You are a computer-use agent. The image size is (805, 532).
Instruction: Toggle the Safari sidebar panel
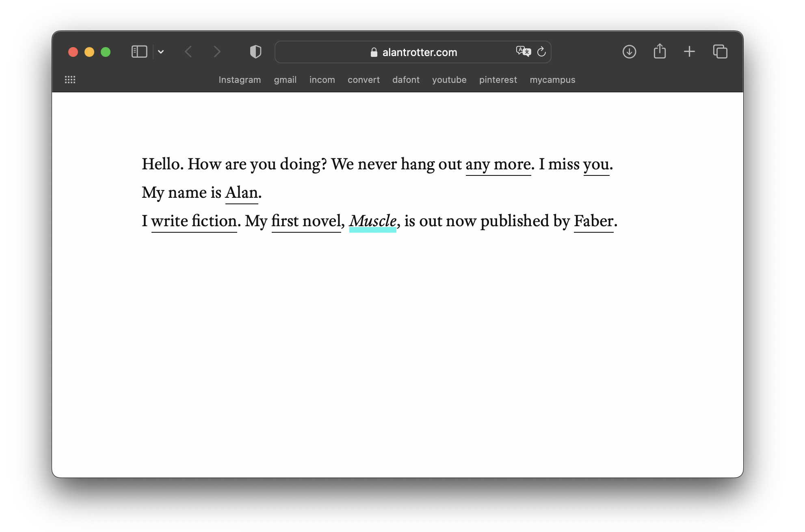pyautogui.click(x=139, y=52)
